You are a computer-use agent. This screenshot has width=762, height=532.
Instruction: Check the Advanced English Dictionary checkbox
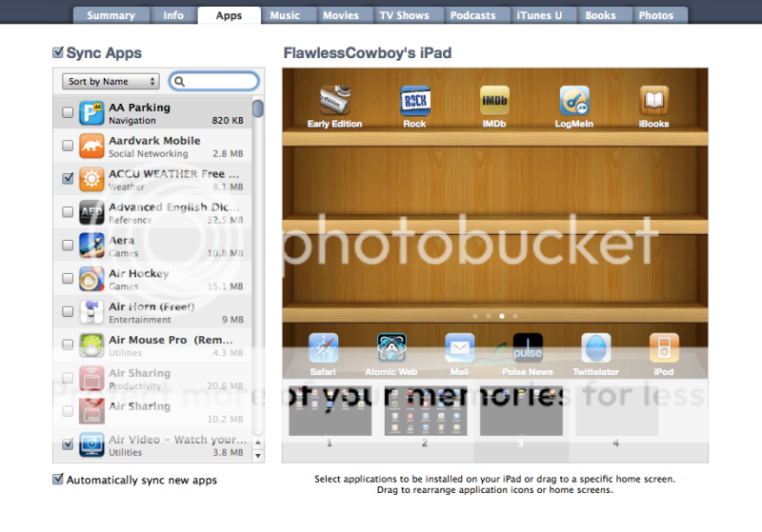click(x=68, y=212)
